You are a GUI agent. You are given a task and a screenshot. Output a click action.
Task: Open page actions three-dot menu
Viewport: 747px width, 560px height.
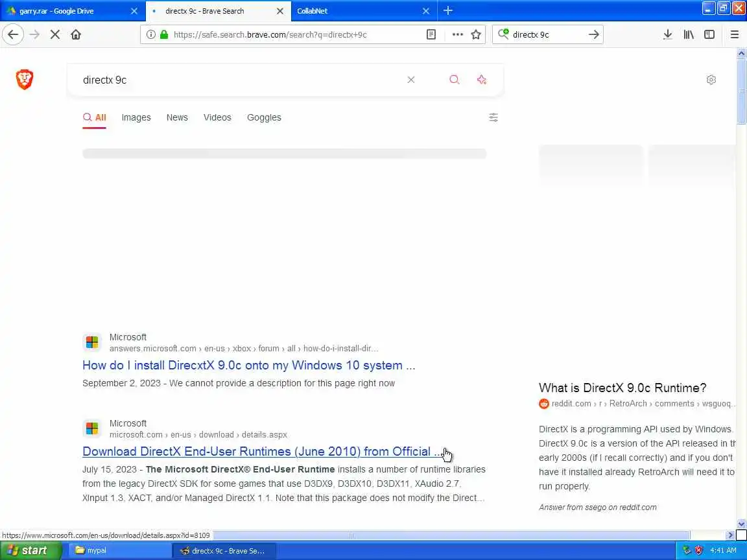click(x=457, y=34)
